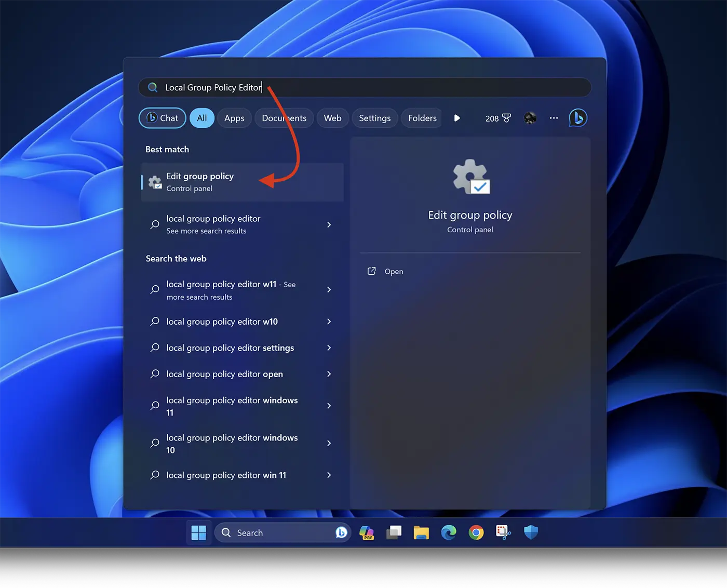The image size is (727, 588).
Task: Search the web for 'local group policy editor w11'
Action: point(243,290)
